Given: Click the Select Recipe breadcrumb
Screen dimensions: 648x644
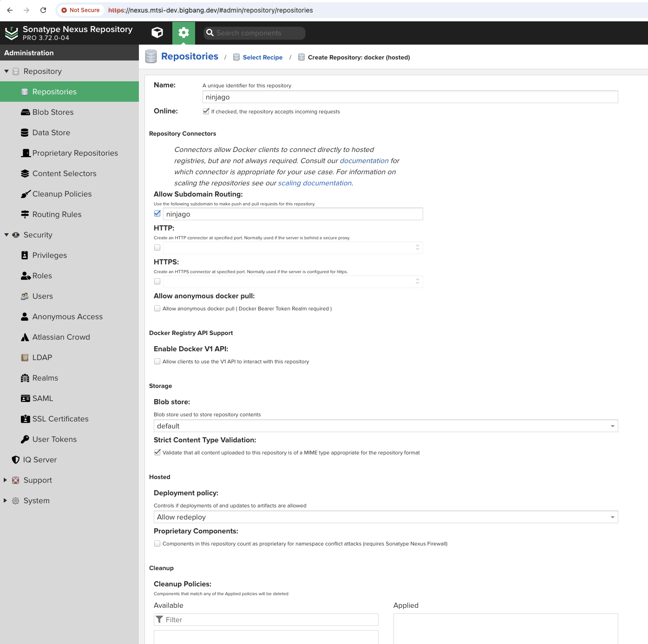Looking at the screenshot, I should pyautogui.click(x=262, y=58).
